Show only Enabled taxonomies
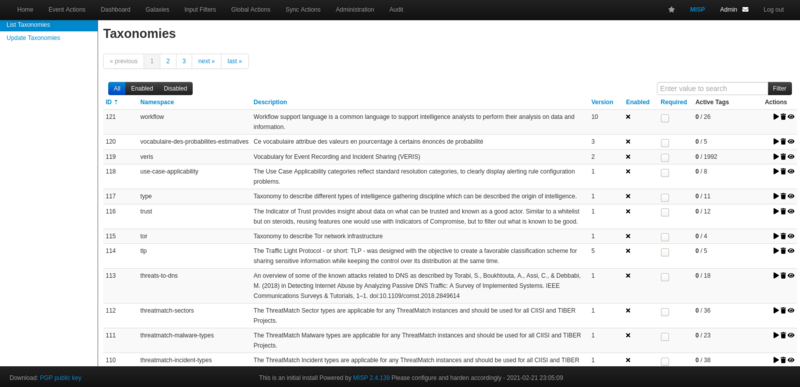 pos(142,89)
